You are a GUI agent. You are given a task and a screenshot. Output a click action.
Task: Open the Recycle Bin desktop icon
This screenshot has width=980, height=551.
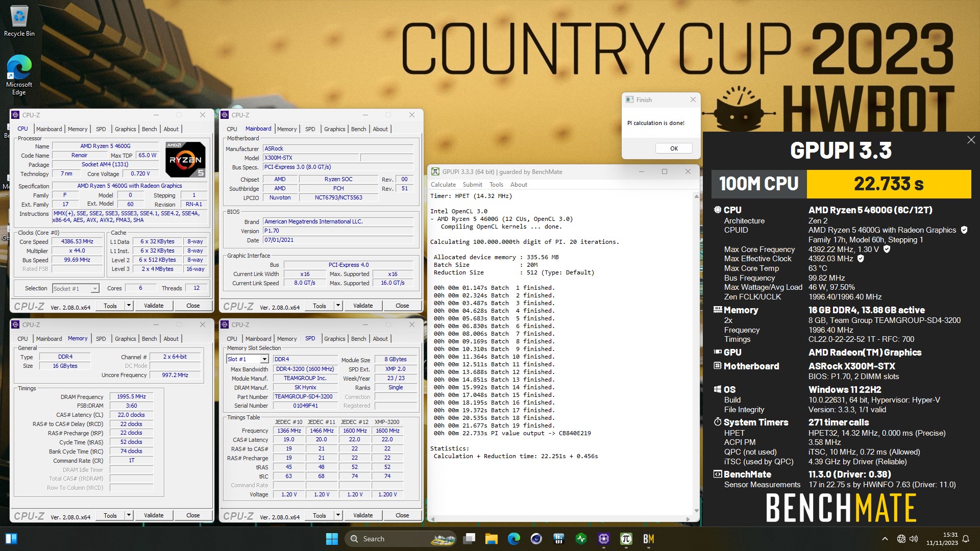[x=19, y=21]
